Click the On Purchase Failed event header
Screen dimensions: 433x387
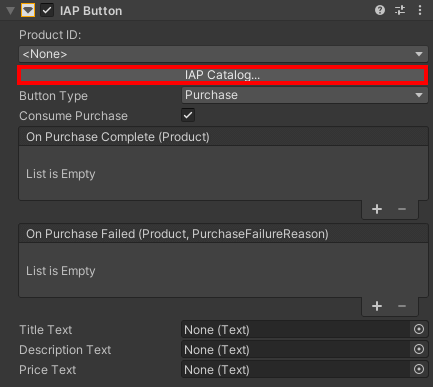(223, 234)
